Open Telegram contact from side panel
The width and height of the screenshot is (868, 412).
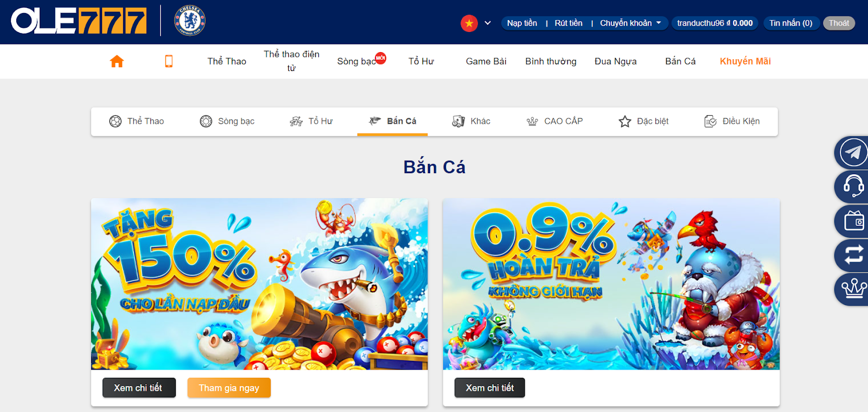coord(853,153)
